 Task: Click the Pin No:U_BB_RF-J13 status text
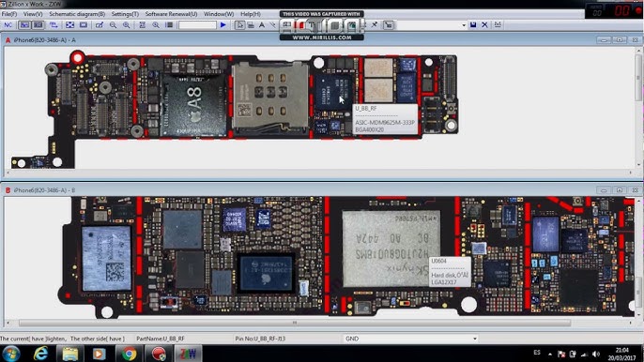click(260, 339)
